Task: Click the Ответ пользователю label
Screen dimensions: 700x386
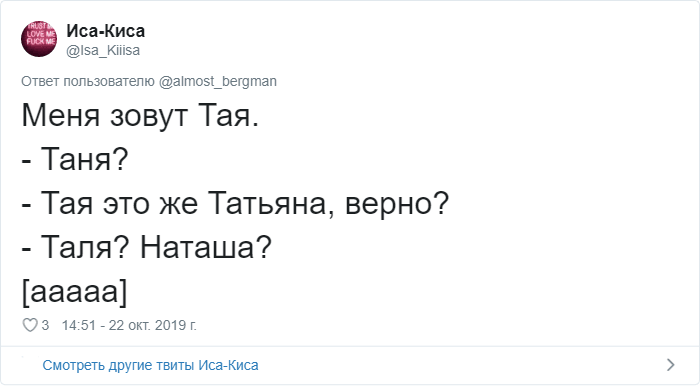Action: pos(88,82)
